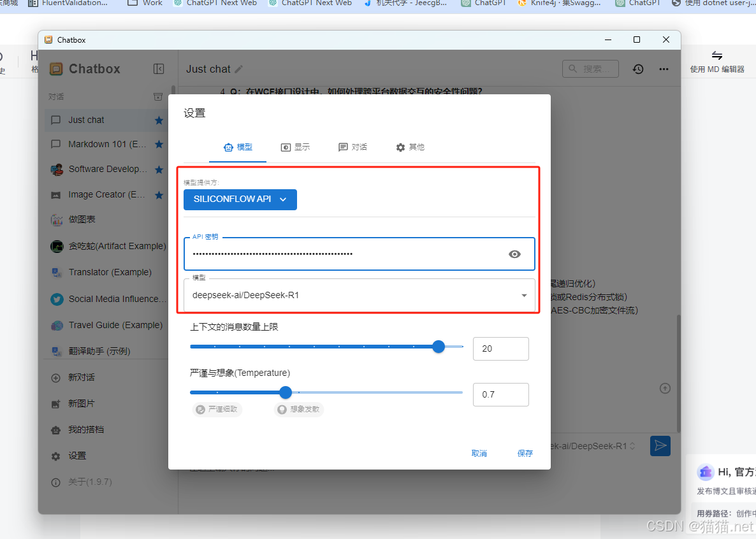
Task: Open the chat history clock icon
Action: pyautogui.click(x=638, y=69)
